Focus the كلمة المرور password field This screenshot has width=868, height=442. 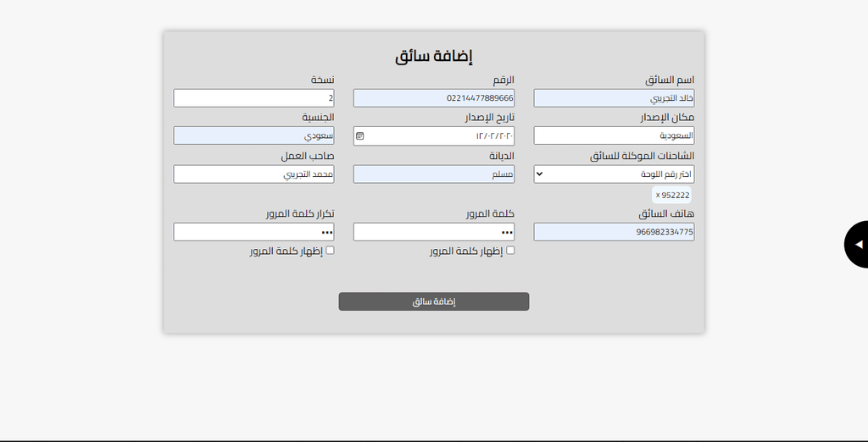pyautogui.click(x=434, y=232)
